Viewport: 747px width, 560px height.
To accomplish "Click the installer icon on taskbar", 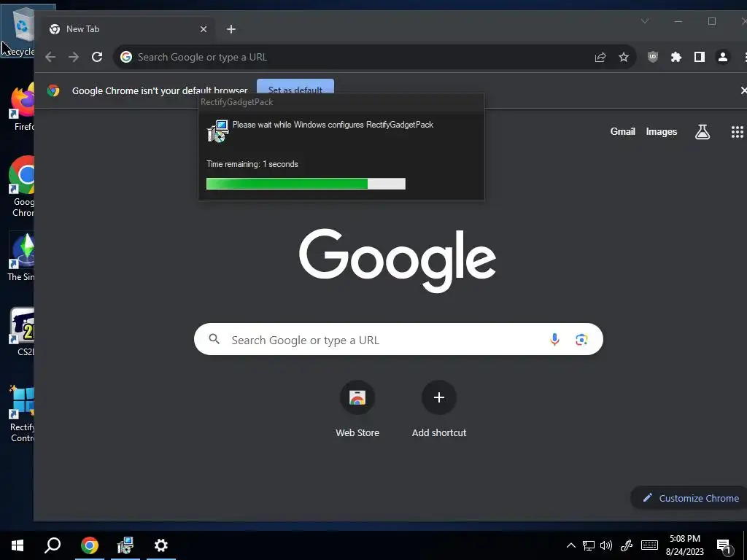I will coord(125,545).
